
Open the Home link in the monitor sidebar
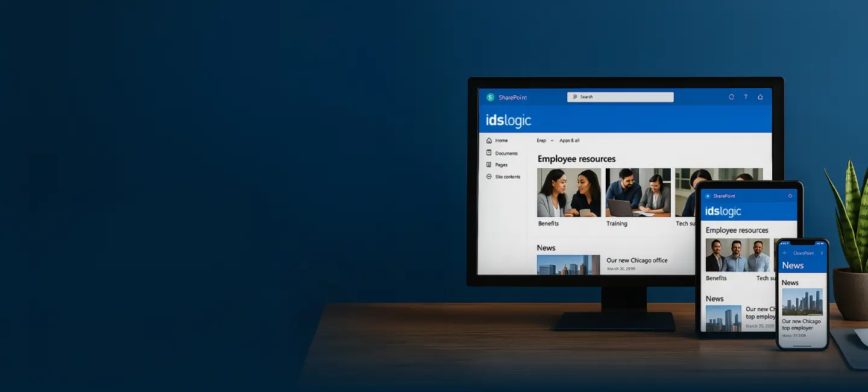[502, 141]
